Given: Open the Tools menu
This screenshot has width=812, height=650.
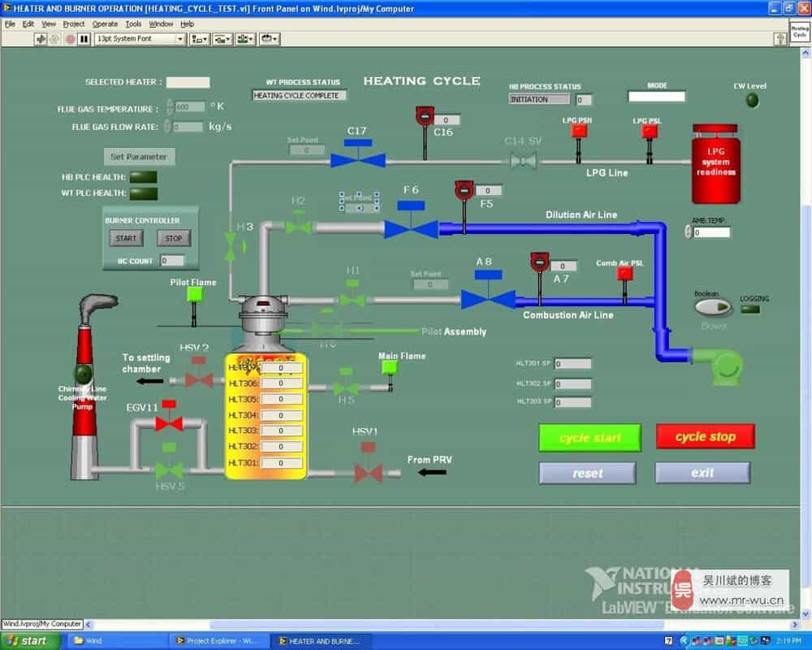Looking at the screenshot, I should click(x=133, y=24).
